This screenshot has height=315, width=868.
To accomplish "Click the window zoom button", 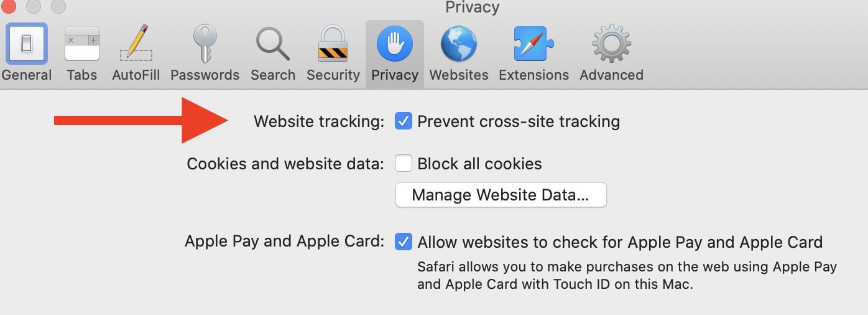I will point(58,6).
